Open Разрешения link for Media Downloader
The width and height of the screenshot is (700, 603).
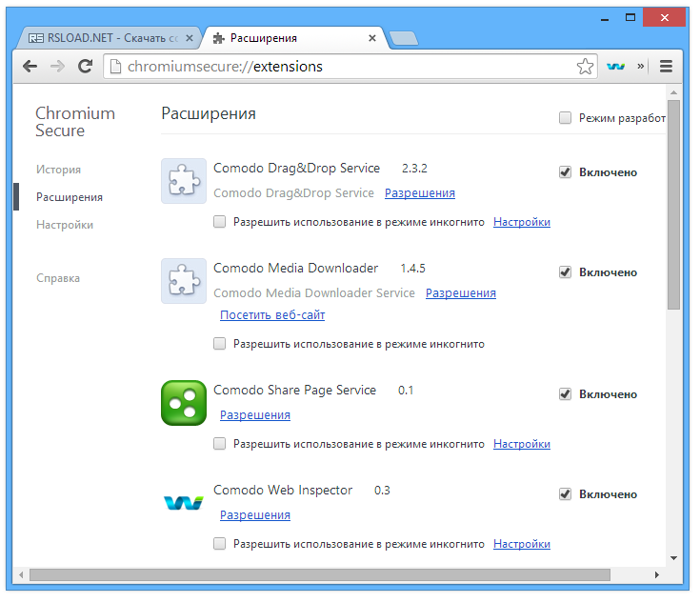click(x=461, y=293)
